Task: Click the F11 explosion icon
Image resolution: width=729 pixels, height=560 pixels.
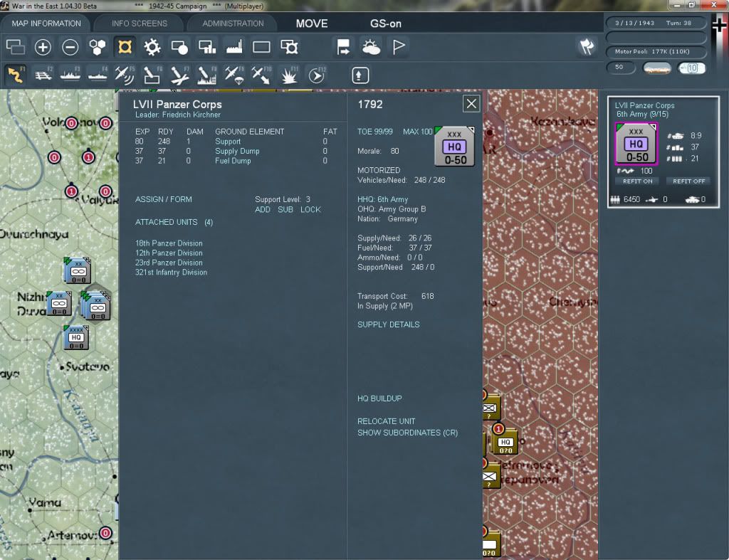Action: [289, 75]
